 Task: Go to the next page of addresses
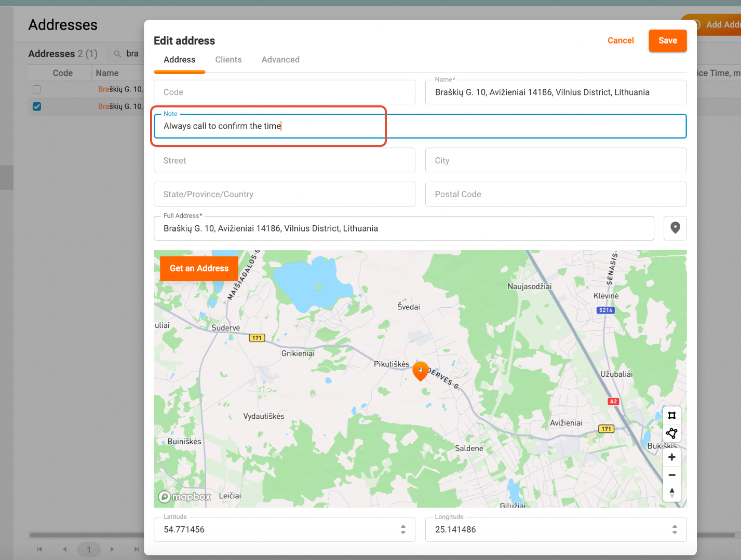[112, 549]
